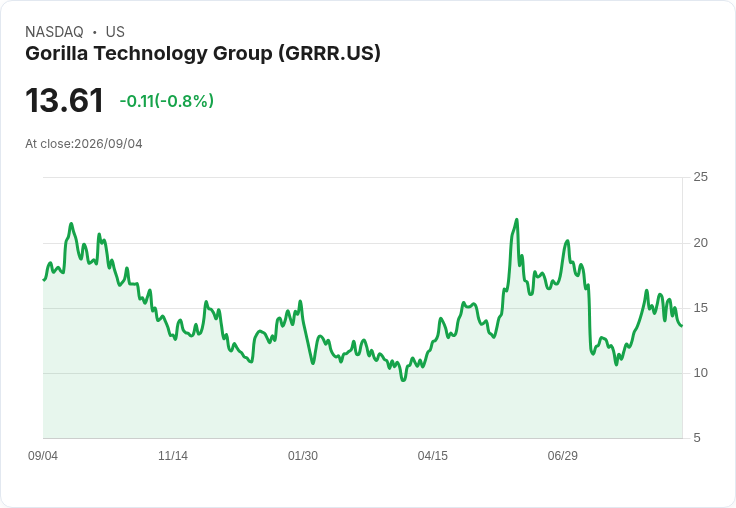Viewport: 736px width, 508px height.
Task: Click the 25 price level axis label
Action: pos(700,177)
